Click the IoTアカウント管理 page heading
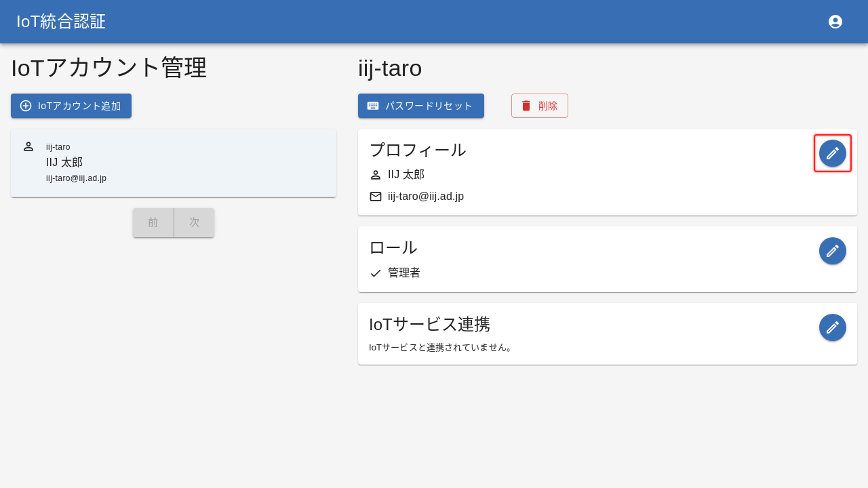Screen dimensions: 868x488 coord(108,68)
